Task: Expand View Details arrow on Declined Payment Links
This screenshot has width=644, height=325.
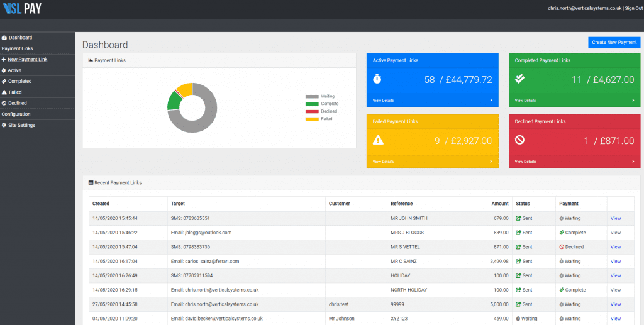Action: point(633,162)
